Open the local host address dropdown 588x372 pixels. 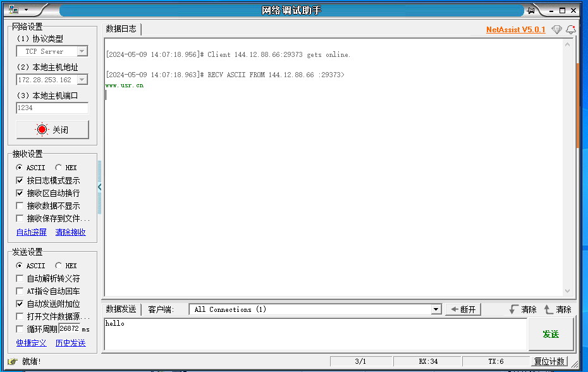tap(82, 80)
